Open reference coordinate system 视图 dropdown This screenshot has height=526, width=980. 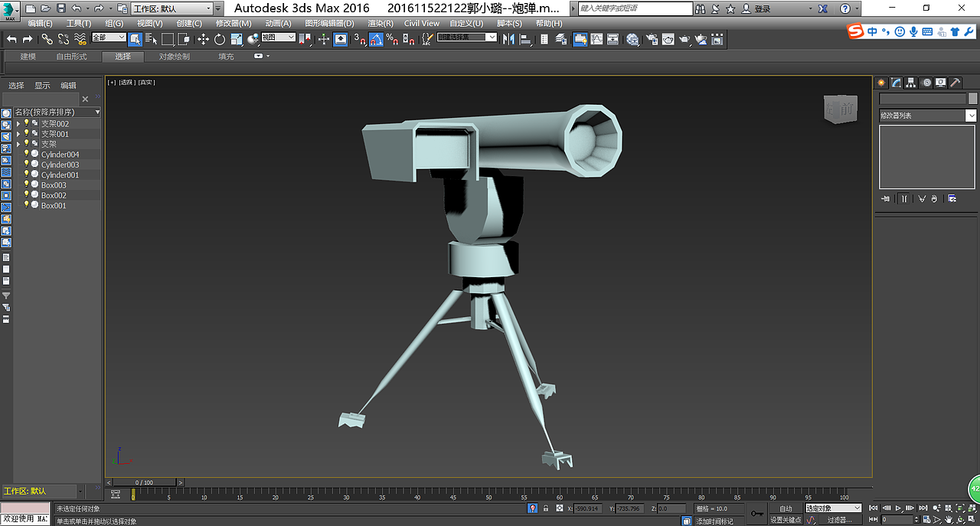click(278, 38)
